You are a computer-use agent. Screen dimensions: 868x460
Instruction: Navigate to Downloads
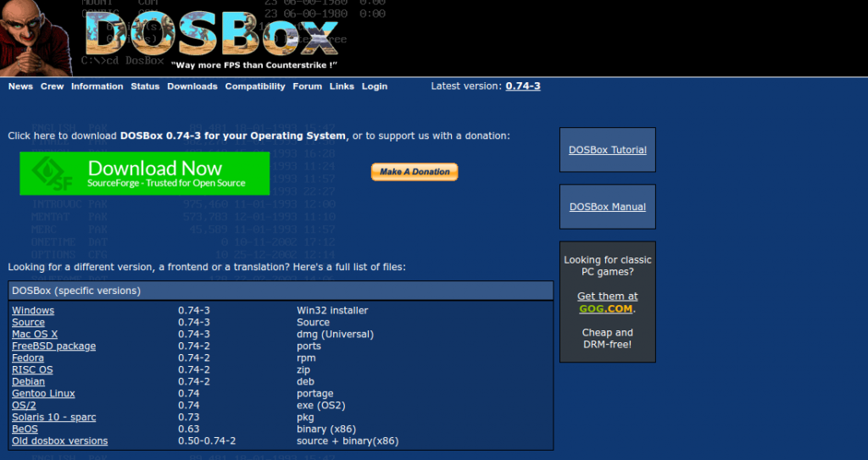192,86
